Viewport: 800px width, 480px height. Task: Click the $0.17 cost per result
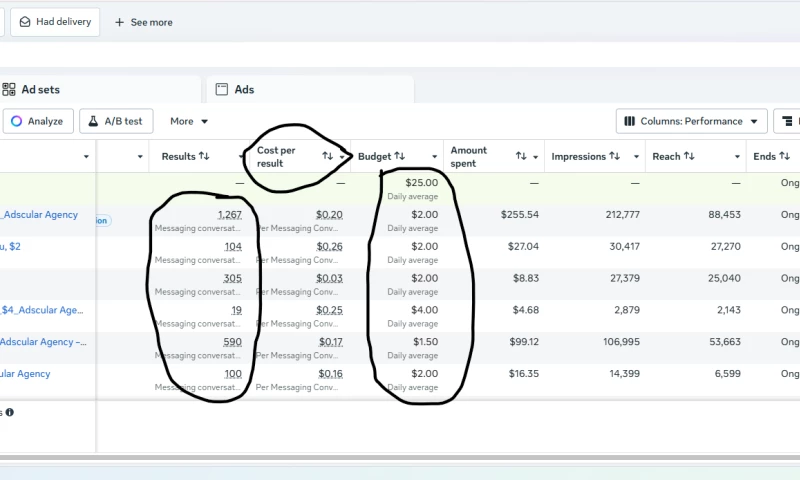pos(331,342)
